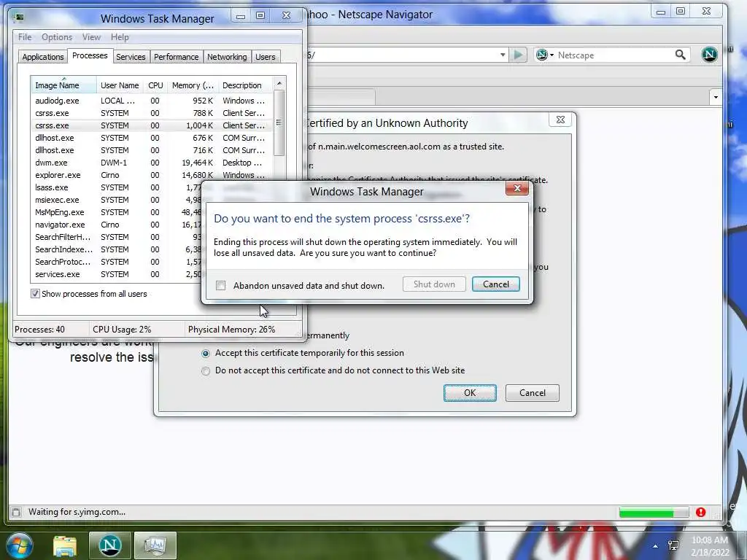747x560 pixels.
Task: Switch to the Networking tab
Action: tap(227, 57)
